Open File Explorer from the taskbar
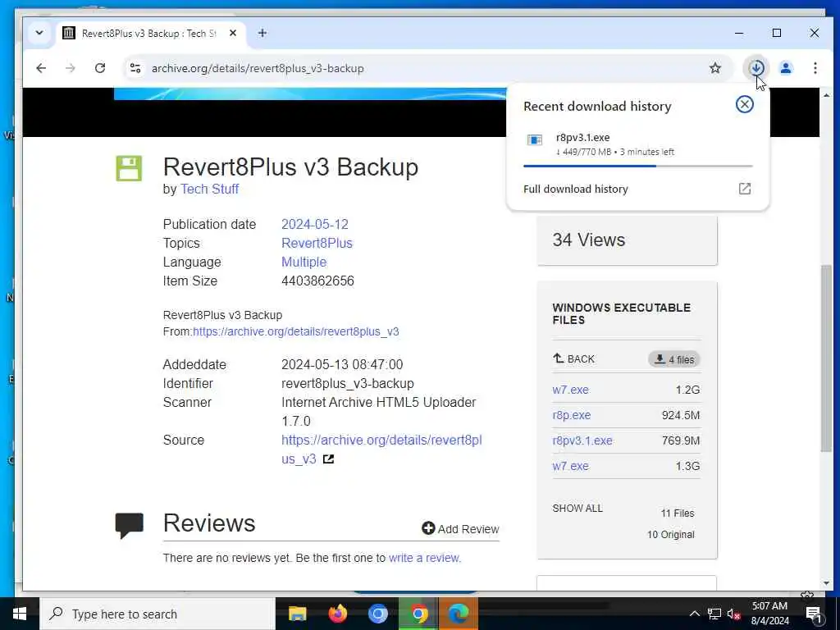This screenshot has width=840, height=630. 297,614
